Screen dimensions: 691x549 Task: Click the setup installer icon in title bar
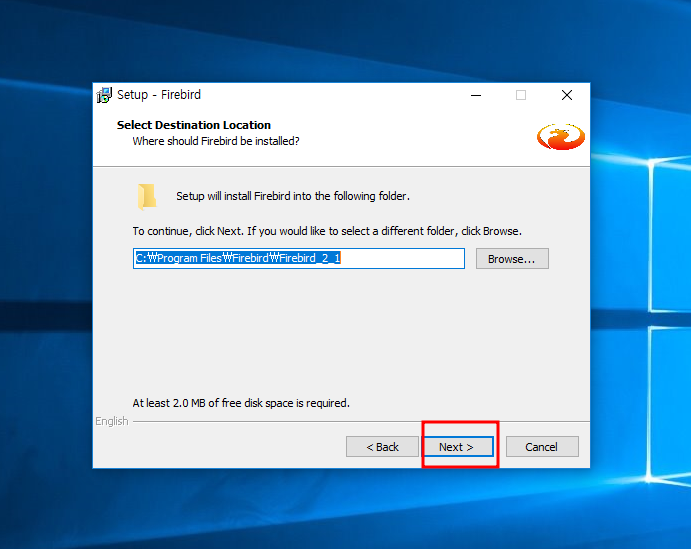click(104, 95)
